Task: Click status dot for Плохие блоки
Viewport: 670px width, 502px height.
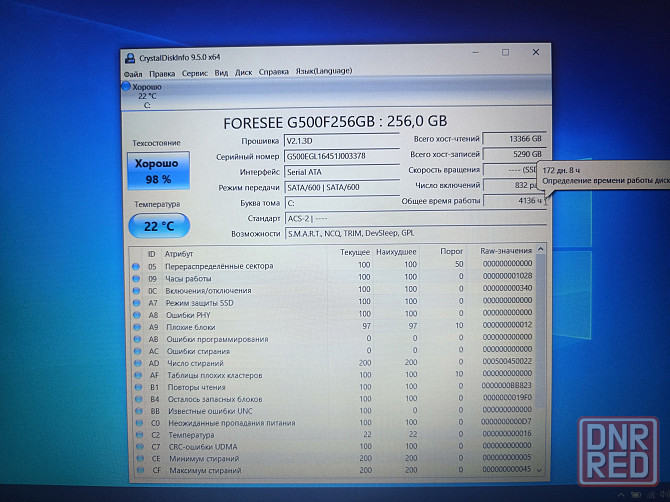Action: click(137, 327)
